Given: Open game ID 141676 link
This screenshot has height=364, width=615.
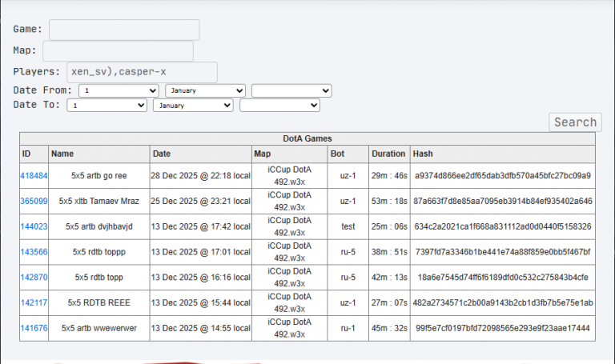Looking at the screenshot, I should point(34,328).
